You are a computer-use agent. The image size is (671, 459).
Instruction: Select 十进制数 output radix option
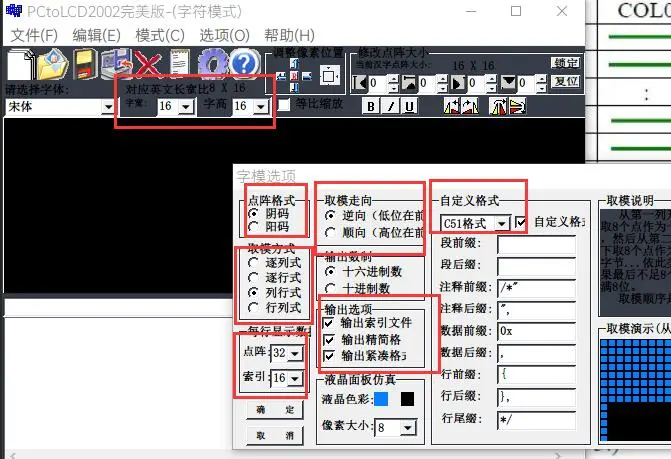[330, 289]
